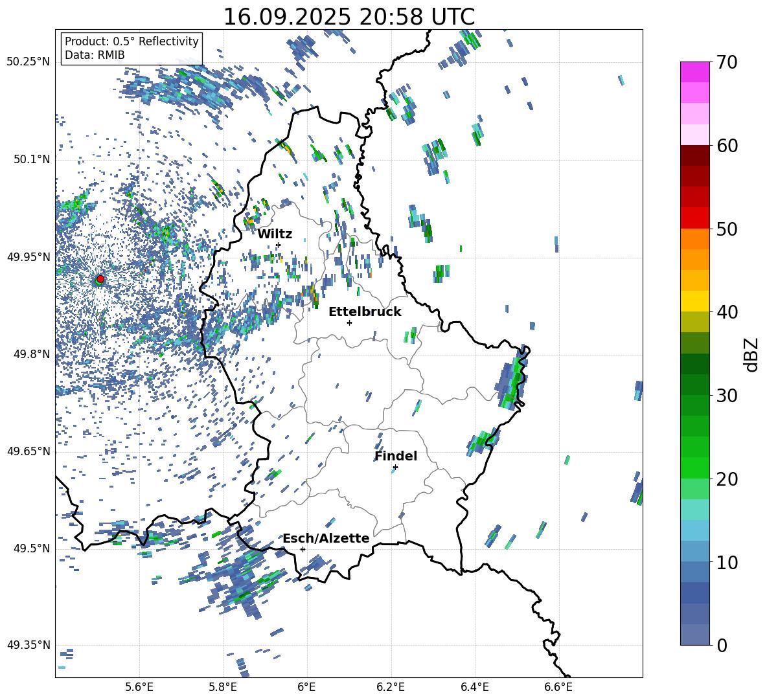The height and width of the screenshot is (700, 767).
Task: Pick the olive 38-40 dBZ colorbar segment
Action: click(695, 322)
